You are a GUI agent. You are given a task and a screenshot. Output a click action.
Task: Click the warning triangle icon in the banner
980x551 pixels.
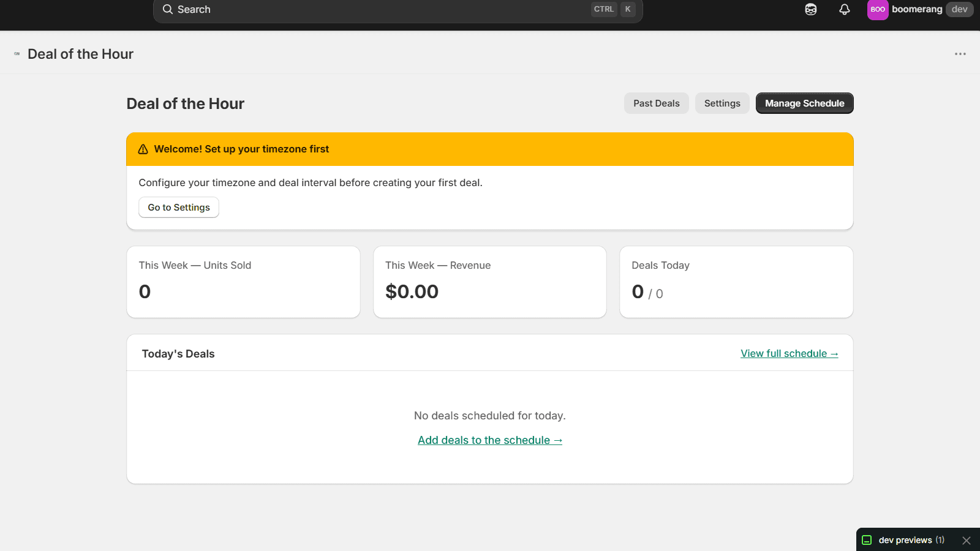click(143, 149)
